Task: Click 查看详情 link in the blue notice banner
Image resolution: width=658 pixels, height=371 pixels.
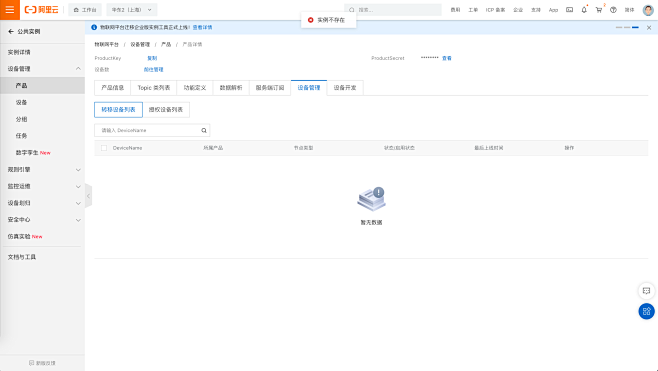Action: pyautogui.click(x=202, y=27)
